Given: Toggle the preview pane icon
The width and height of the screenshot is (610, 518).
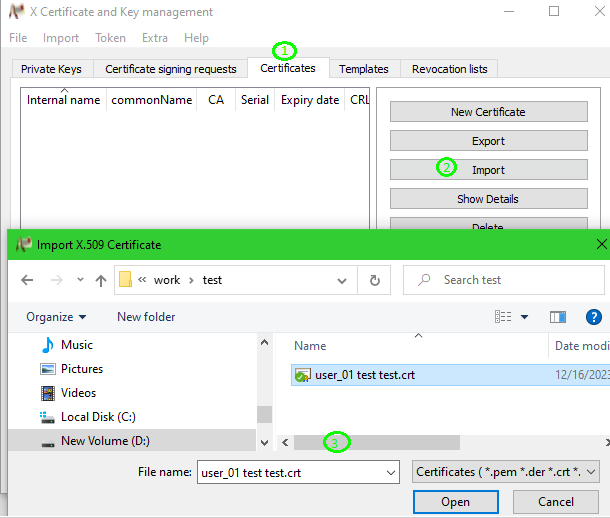Looking at the screenshot, I should click(558, 317).
